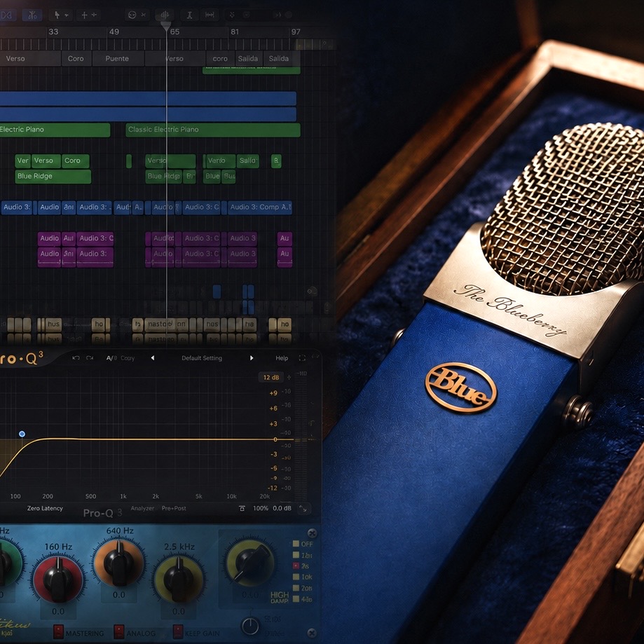Select the Puente arrangement marker

pyautogui.click(x=118, y=59)
